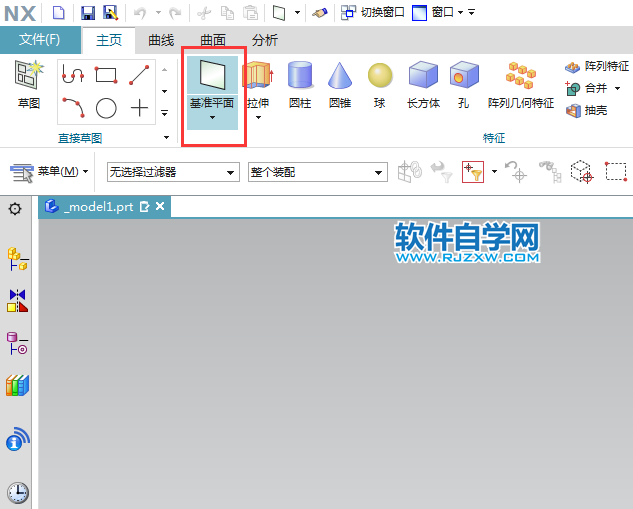
Task: Select the point plus sketch tool
Action: [139, 108]
